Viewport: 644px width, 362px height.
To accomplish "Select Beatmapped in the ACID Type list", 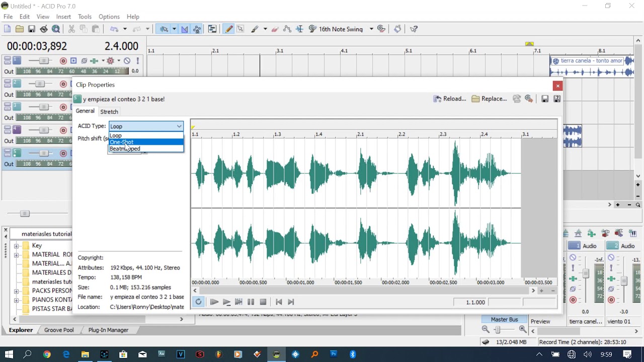I will (x=146, y=149).
